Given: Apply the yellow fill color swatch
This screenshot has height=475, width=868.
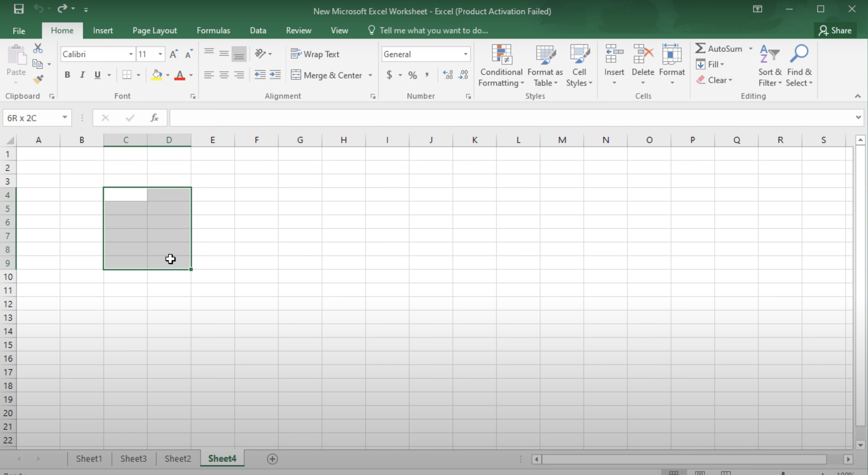Looking at the screenshot, I should pos(156,75).
